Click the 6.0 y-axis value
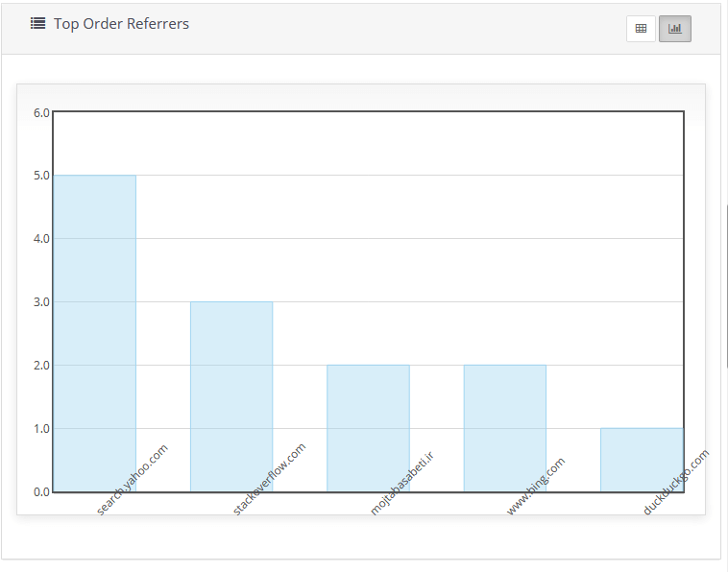This screenshot has height=572, width=728. 41,112
